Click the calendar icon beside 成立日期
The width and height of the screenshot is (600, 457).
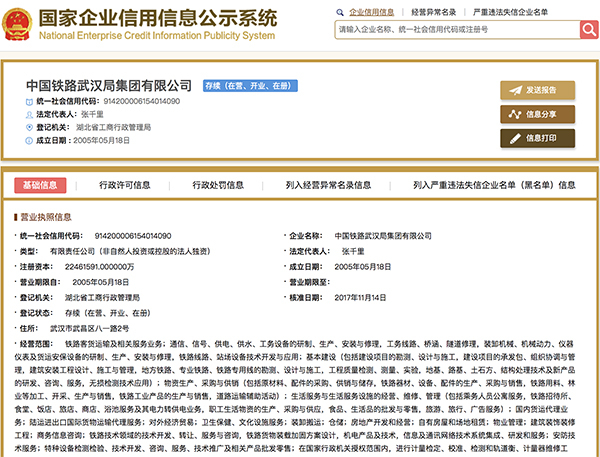pyautogui.click(x=28, y=141)
